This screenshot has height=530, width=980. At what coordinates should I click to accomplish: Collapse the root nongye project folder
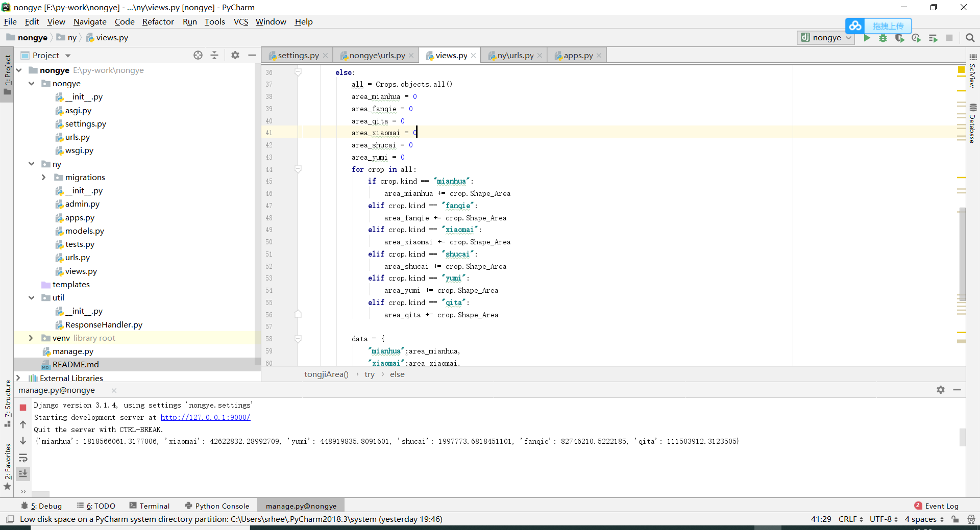pyautogui.click(x=19, y=70)
